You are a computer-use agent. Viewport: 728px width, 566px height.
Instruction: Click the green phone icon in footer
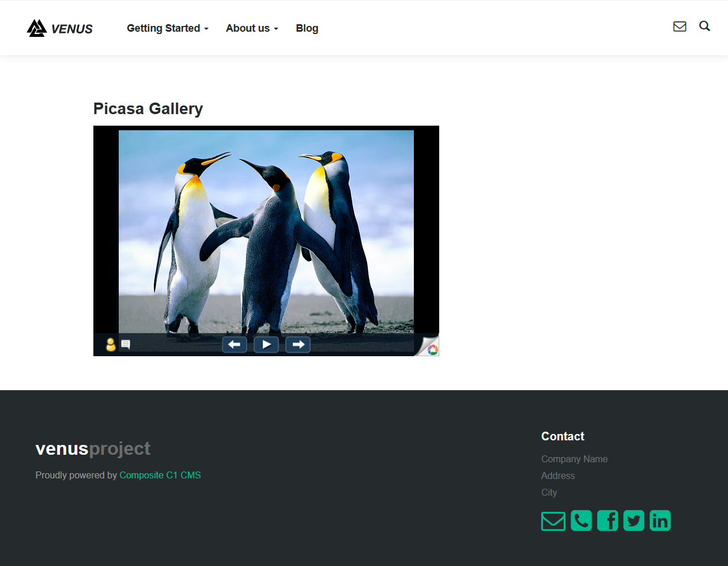pos(581,521)
